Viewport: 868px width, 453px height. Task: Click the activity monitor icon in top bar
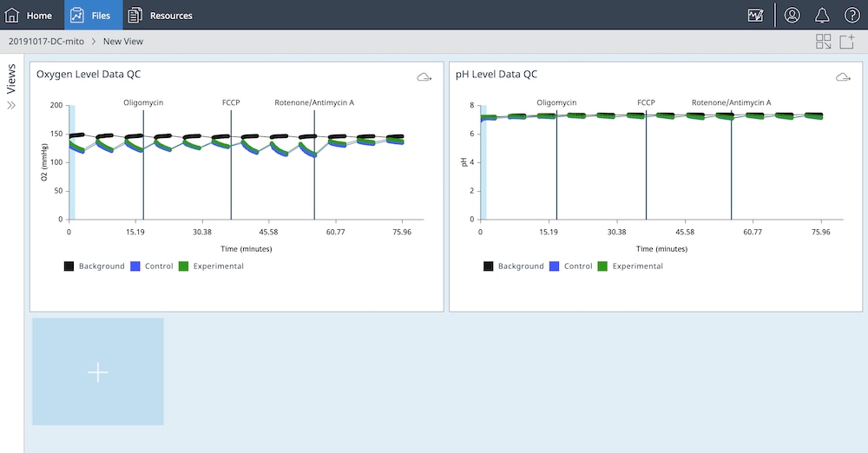click(755, 15)
